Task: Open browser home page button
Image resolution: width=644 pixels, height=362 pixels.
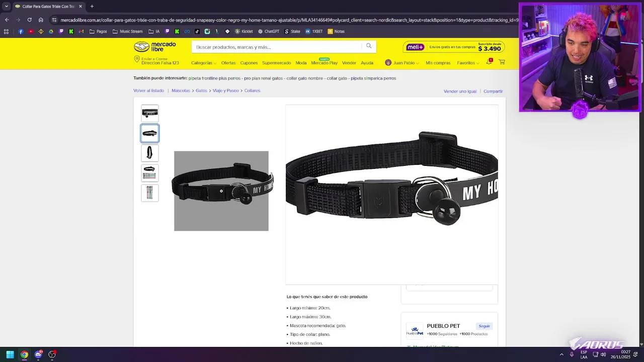Action: [41, 20]
